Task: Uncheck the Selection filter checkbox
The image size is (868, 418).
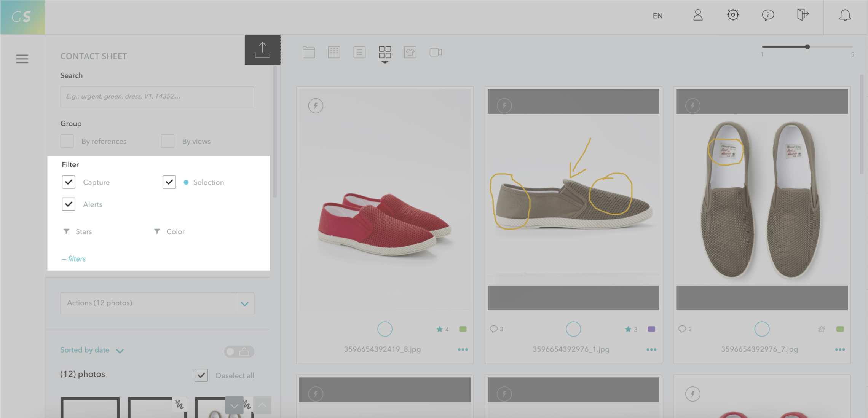Action: point(169,182)
